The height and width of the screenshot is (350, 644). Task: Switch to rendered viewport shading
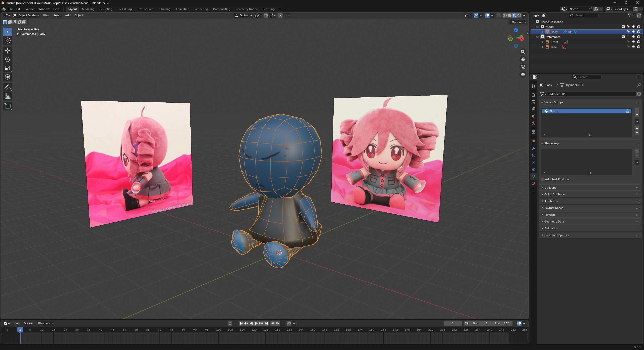(519, 15)
